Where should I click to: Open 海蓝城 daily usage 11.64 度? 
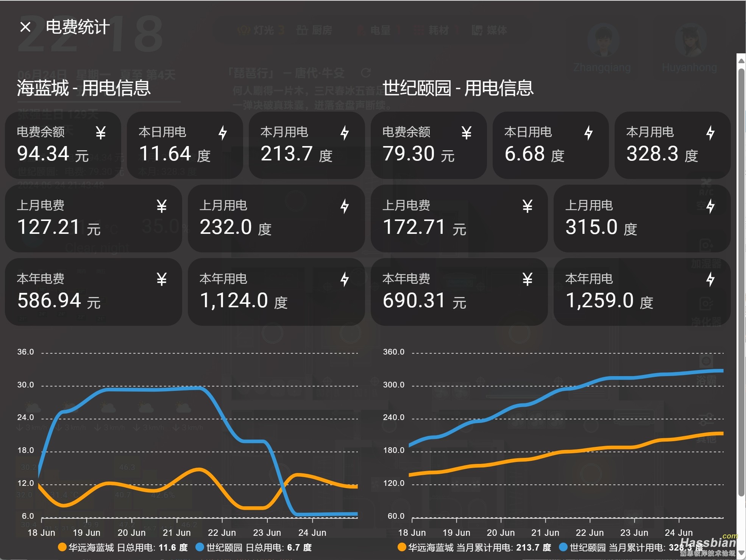tap(175, 154)
